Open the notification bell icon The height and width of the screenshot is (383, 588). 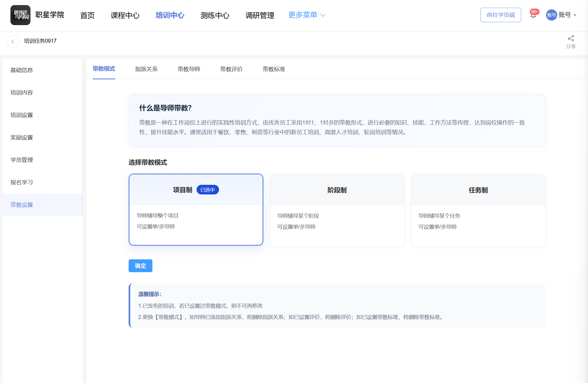pyautogui.click(x=533, y=15)
